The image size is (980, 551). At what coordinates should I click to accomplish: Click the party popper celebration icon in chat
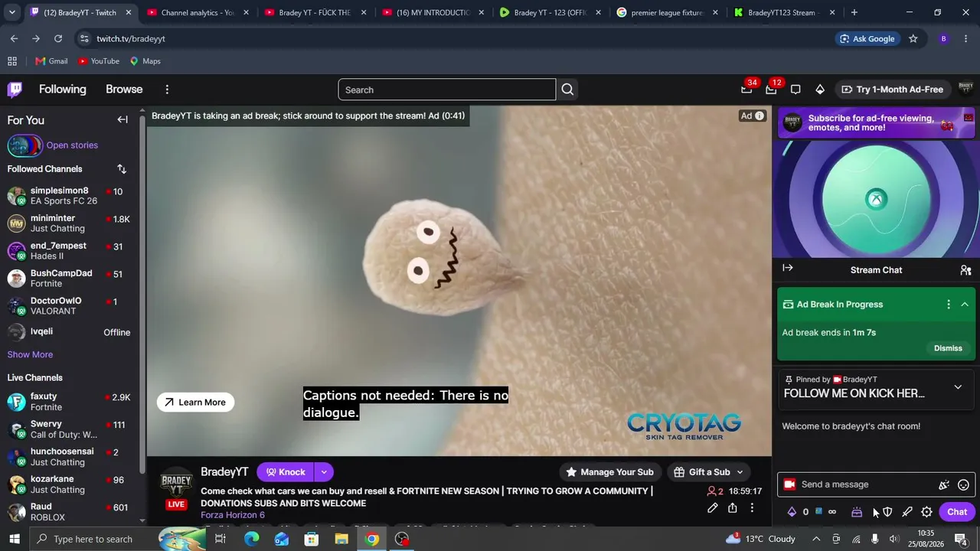coord(944,484)
